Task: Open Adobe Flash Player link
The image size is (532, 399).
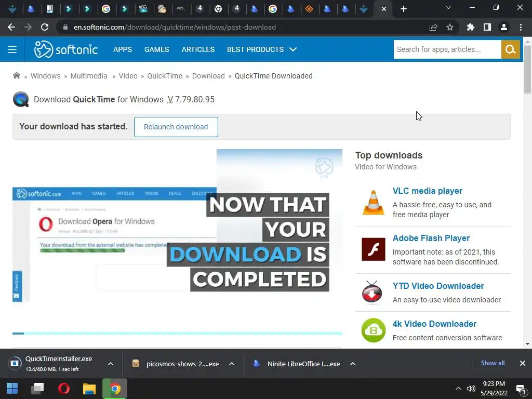Action: (431, 238)
